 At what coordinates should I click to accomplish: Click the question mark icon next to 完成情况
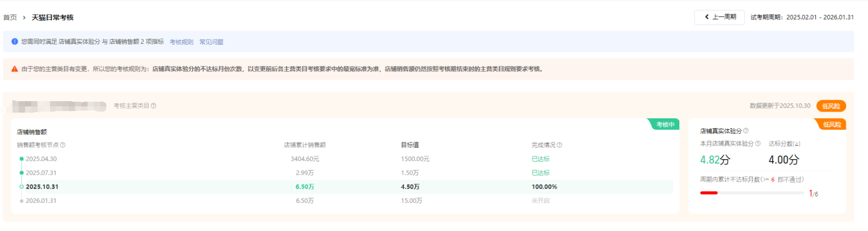(x=560, y=145)
